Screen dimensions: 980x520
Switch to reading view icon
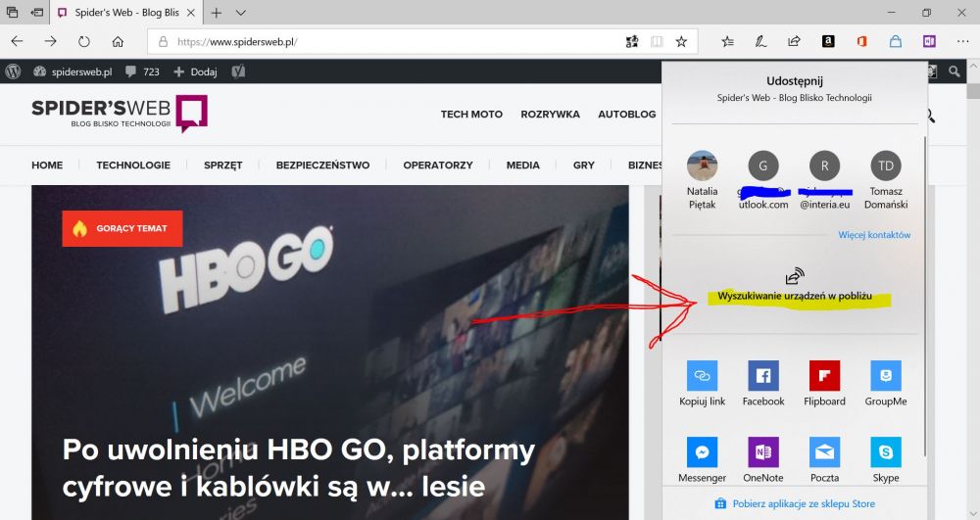pos(657,42)
